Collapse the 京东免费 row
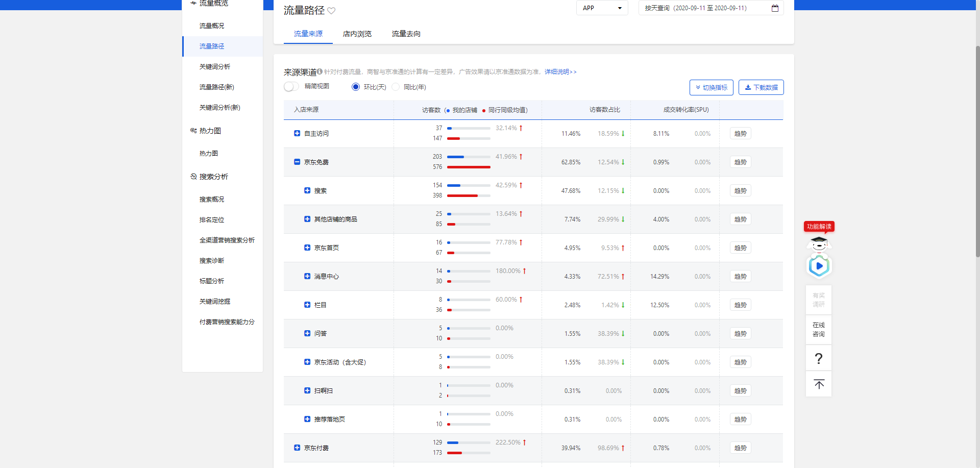 click(297, 162)
